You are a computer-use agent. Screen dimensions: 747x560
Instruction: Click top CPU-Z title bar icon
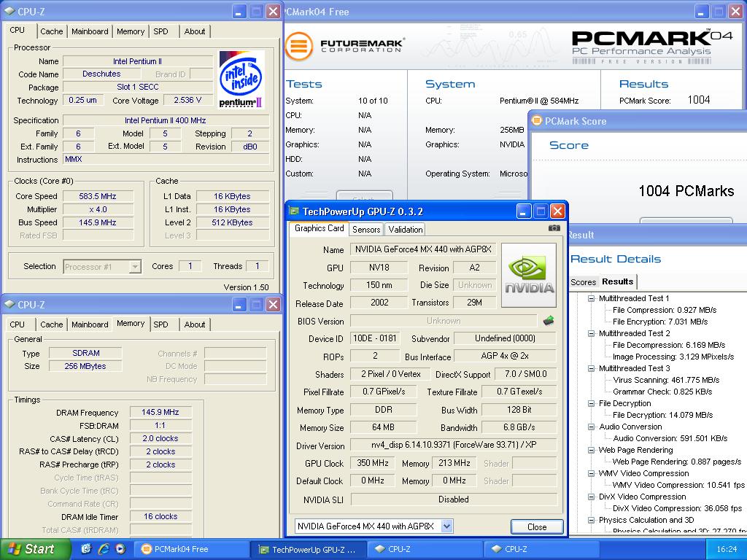coord(9,11)
